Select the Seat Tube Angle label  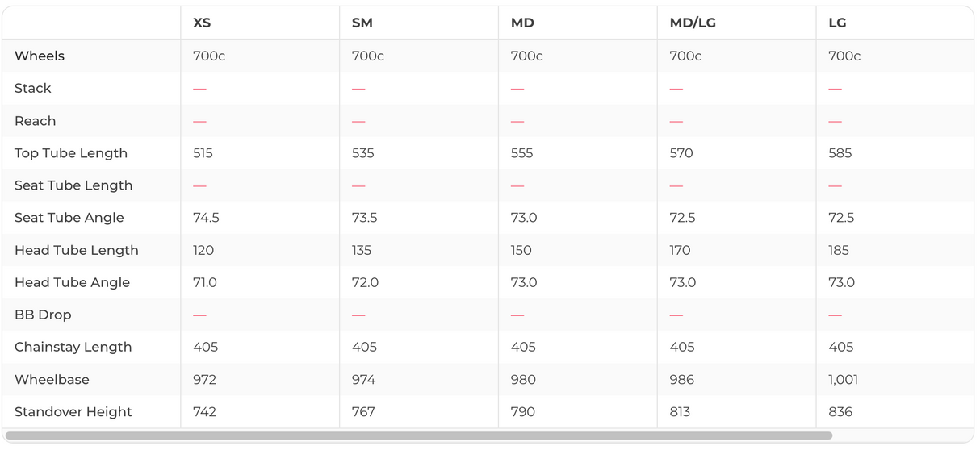click(69, 218)
